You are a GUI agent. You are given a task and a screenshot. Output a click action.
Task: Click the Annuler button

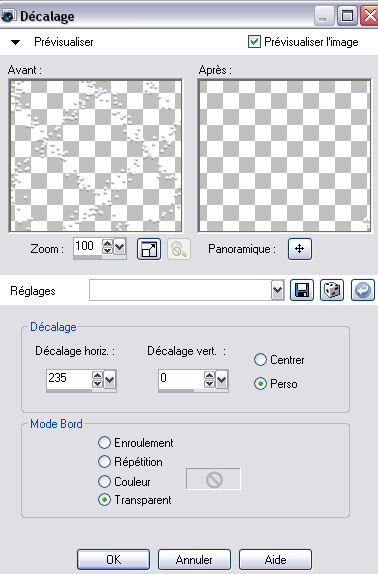[194, 560]
